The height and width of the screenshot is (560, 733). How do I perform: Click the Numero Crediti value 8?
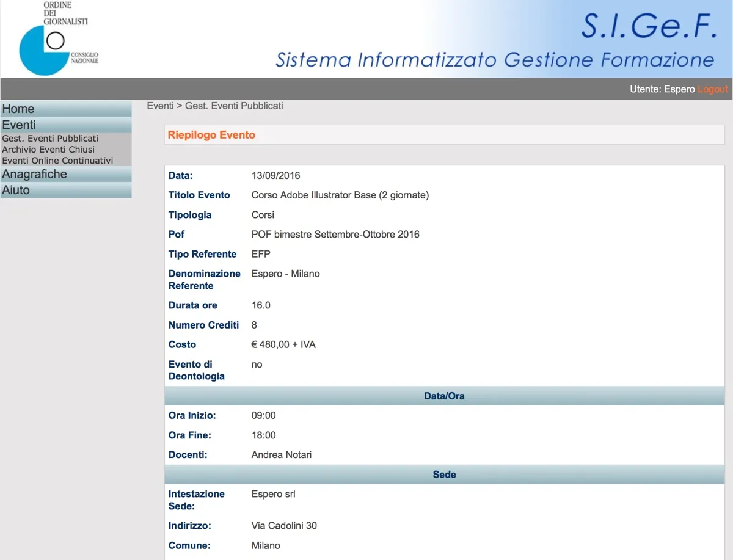pos(254,325)
